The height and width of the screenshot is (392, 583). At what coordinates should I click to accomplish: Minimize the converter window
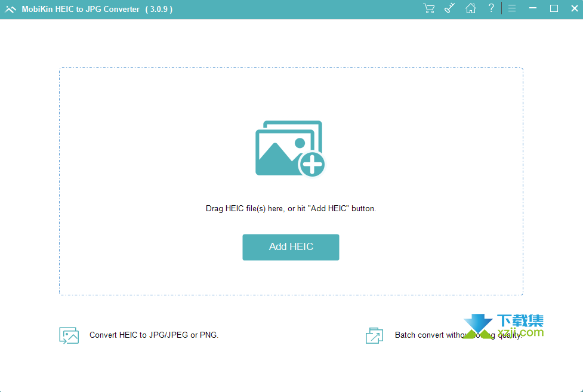(x=533, y=8)
